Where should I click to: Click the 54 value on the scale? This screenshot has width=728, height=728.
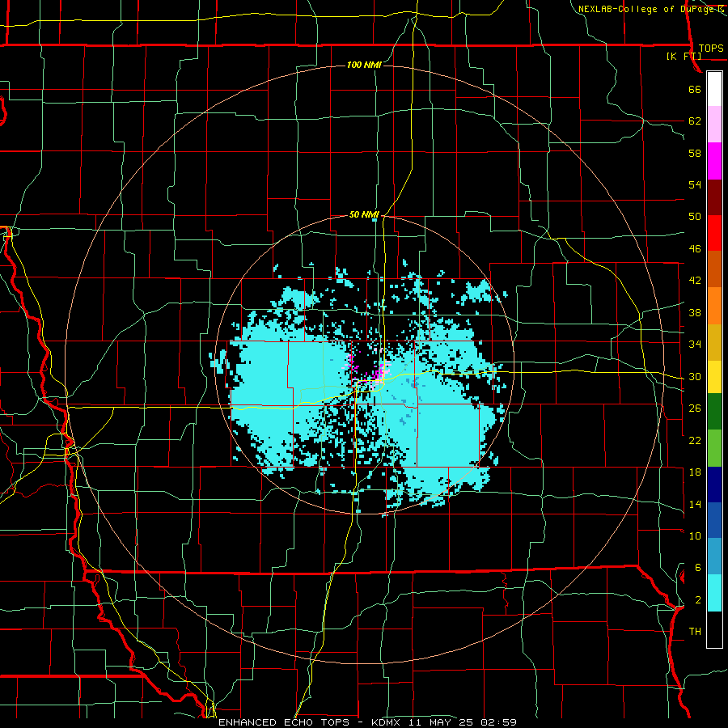click(x=695, y=184)
